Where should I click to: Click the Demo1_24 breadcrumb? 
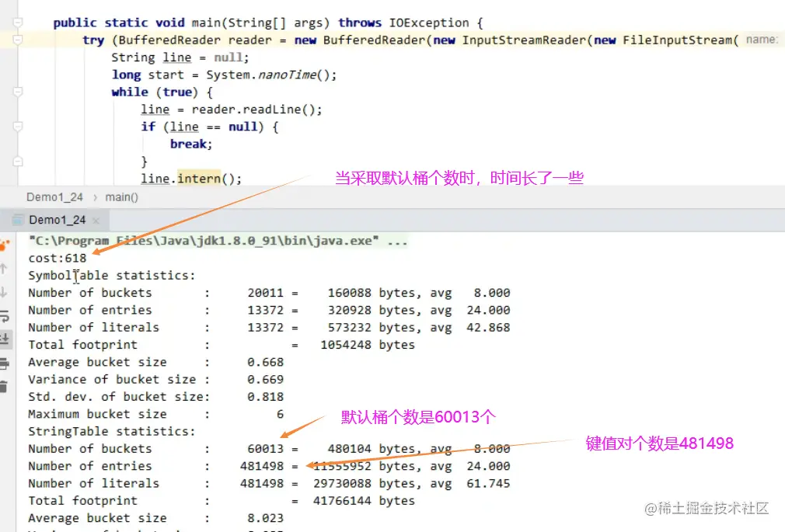tap(54, 197)
